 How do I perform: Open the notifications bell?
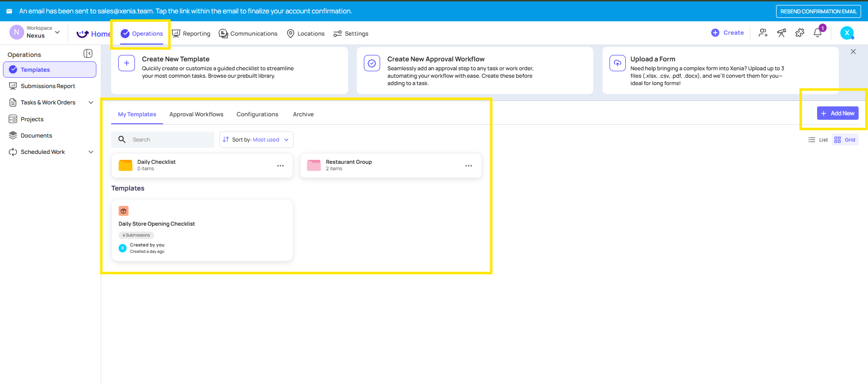click(818, 33)
